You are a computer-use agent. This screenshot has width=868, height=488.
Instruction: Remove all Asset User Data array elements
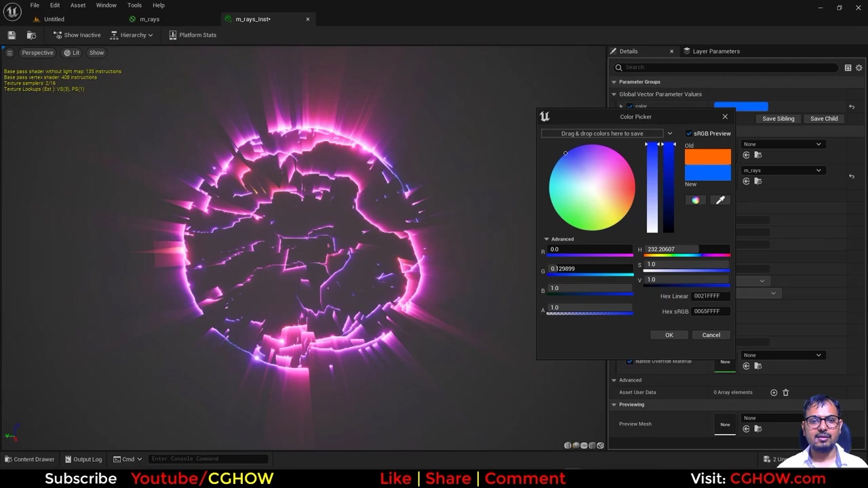786,392
